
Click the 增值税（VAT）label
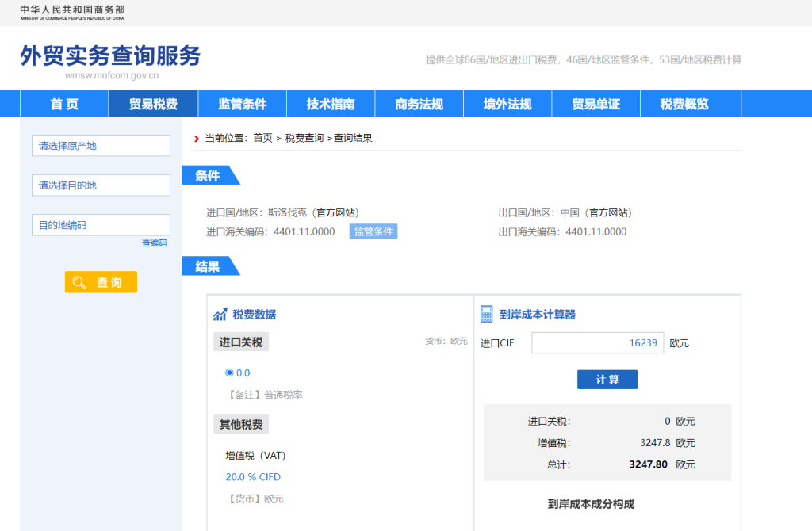point(255,456)
